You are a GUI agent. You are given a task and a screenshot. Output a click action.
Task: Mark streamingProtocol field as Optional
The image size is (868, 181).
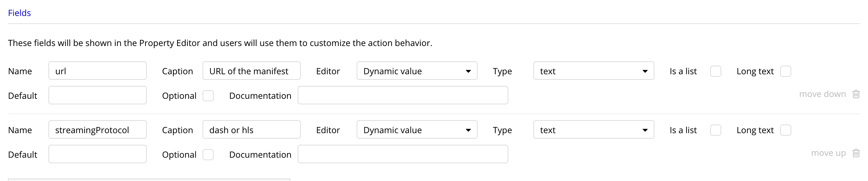point(208,155)
